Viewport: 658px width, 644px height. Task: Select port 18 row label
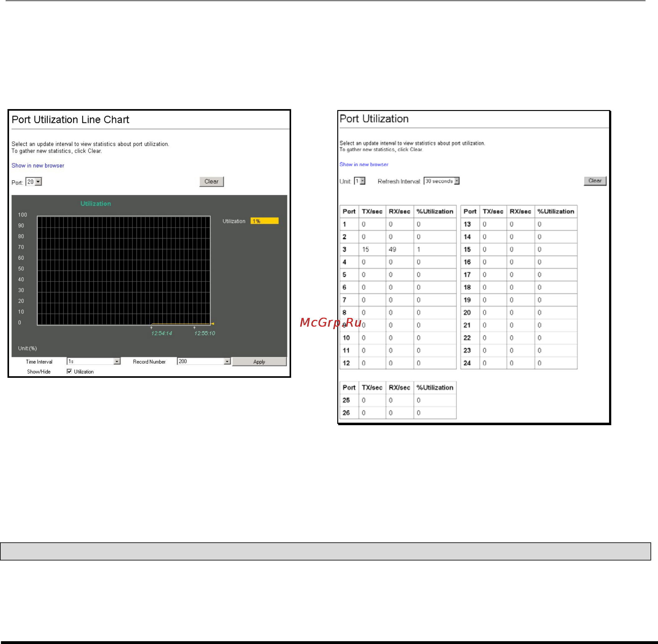click(467, 287)
